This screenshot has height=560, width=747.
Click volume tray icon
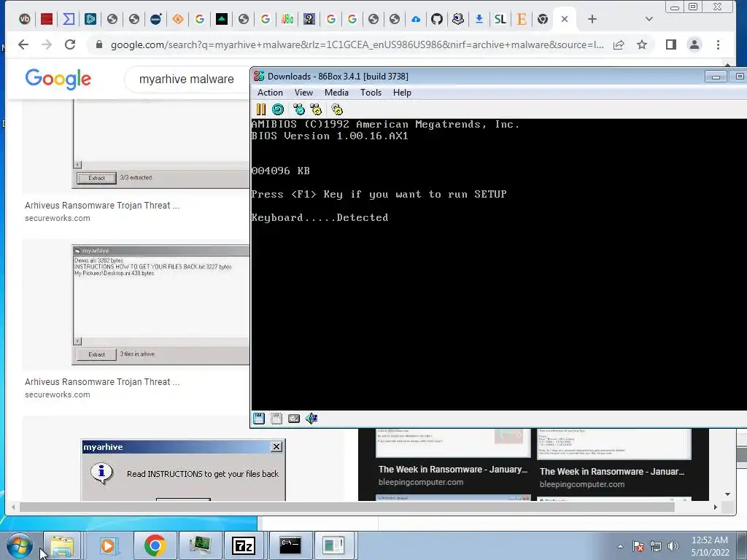[x=673, y=546]
